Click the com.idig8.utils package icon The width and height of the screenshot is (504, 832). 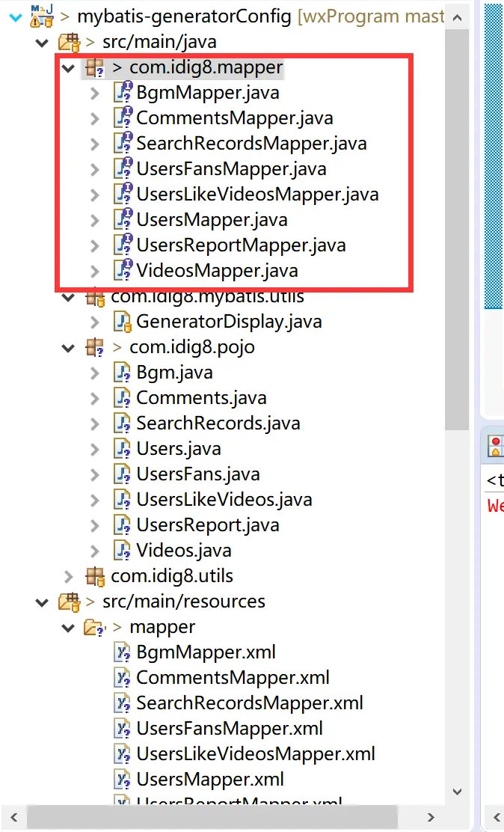coord(95,577)
